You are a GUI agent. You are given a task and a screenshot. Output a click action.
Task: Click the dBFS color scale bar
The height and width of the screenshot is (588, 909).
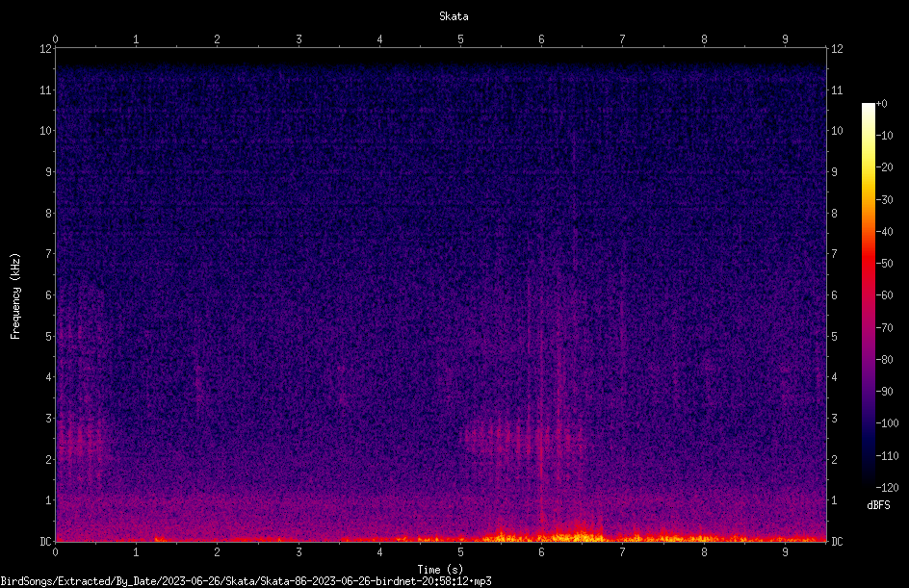[x=868, y=295]
